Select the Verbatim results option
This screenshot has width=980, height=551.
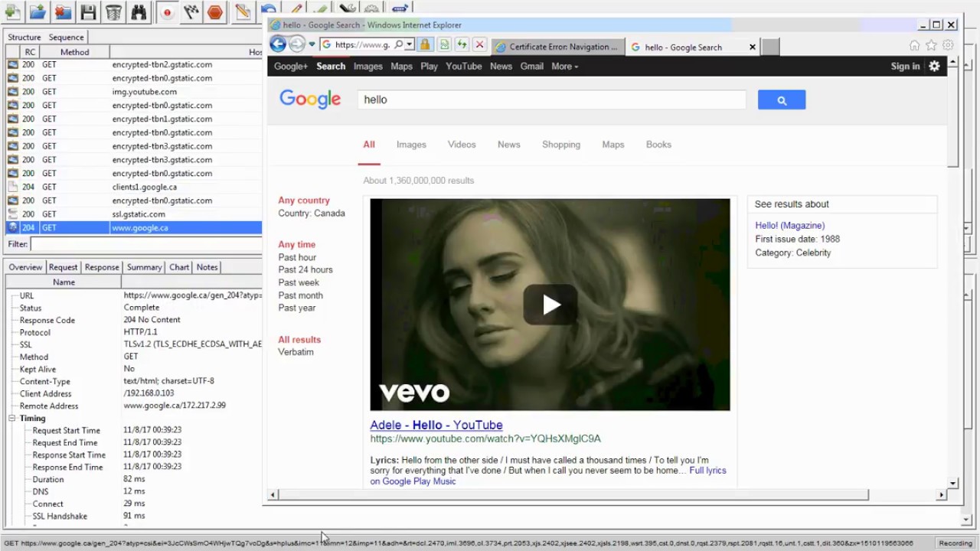click(296, 352)
